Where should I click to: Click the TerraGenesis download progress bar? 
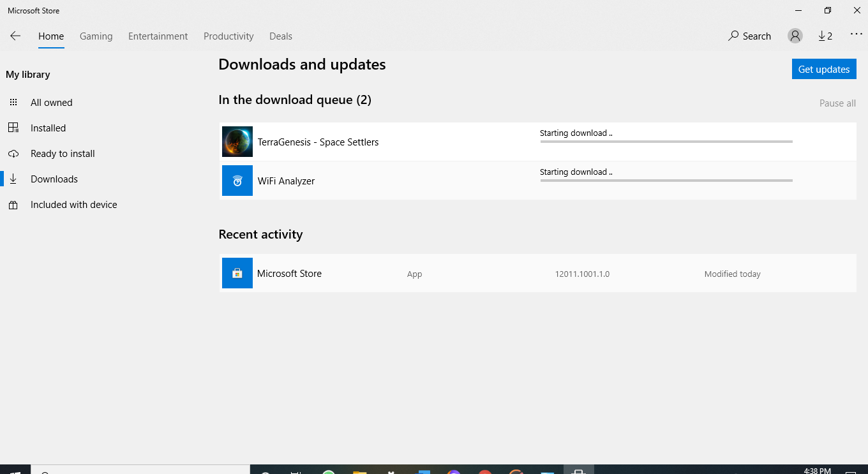[666, 142]
